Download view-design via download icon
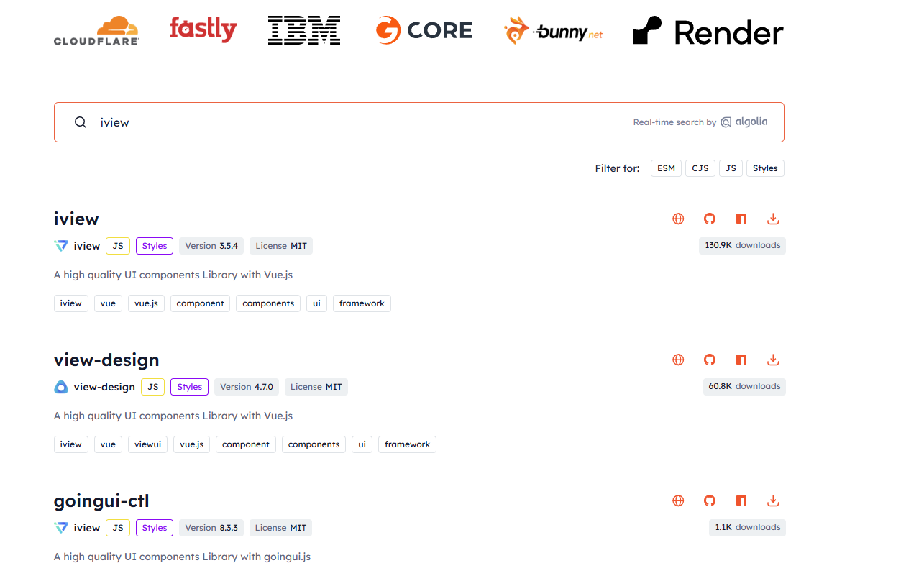The image size is (924, 576). click(x=774, y=360)
